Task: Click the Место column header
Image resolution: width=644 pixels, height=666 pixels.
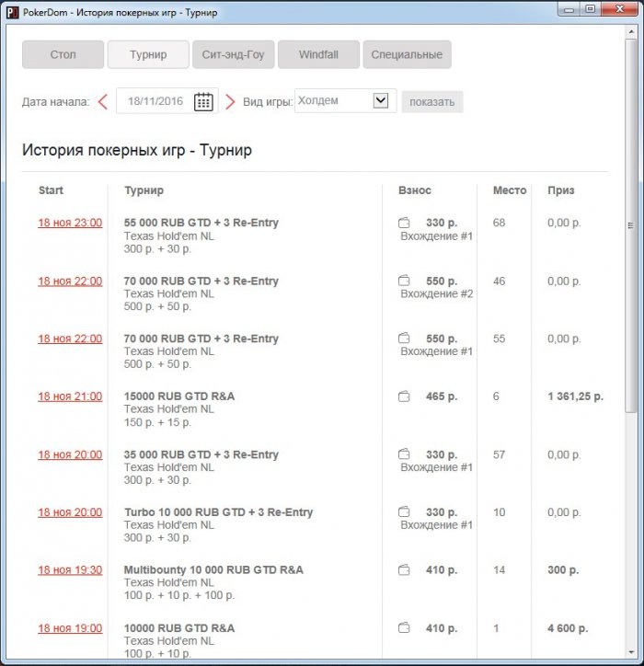Action: coord(510,190)
